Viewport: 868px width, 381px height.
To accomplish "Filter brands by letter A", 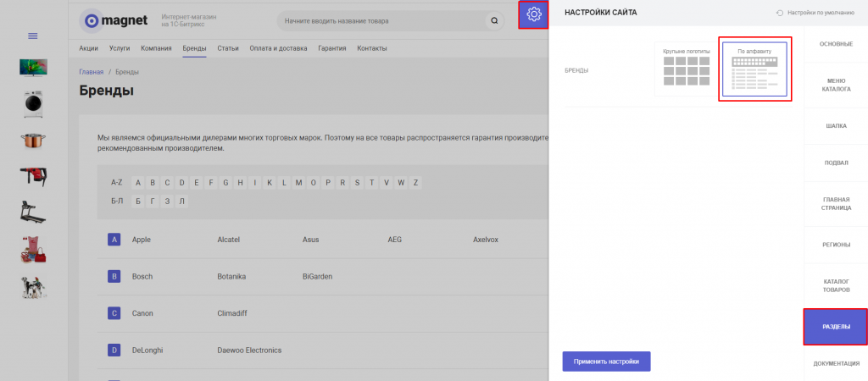I will [x=138, y=183].
